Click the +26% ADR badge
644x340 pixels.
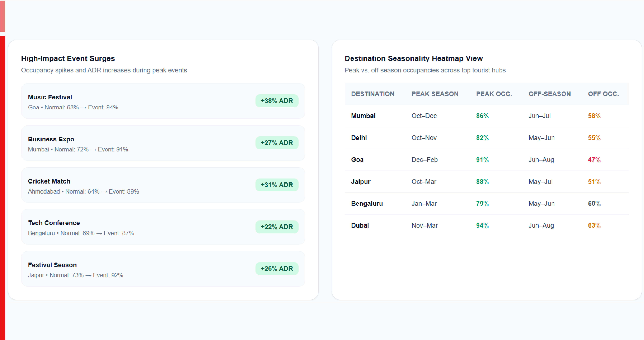277,269
